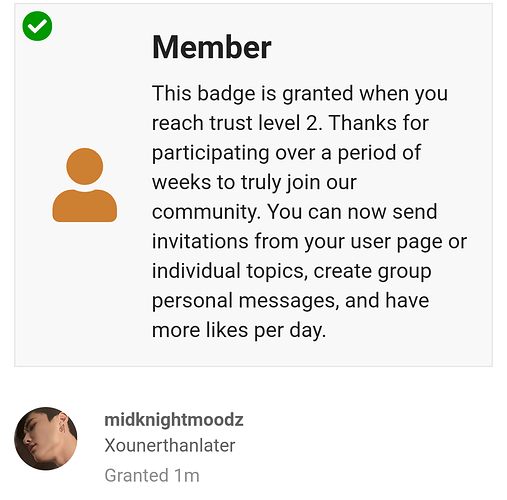Click the word 'invitations' in the description
507x500 pixels.
point(200,241)
